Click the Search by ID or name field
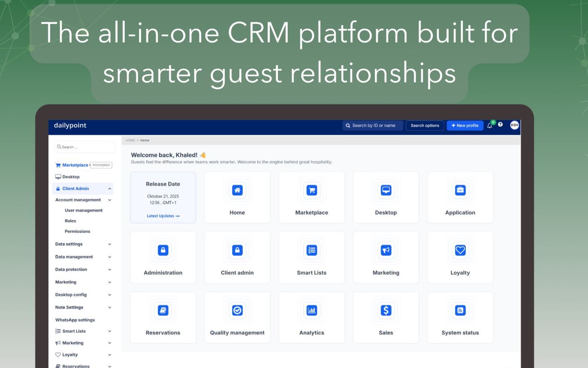 [x=373, y=126]
